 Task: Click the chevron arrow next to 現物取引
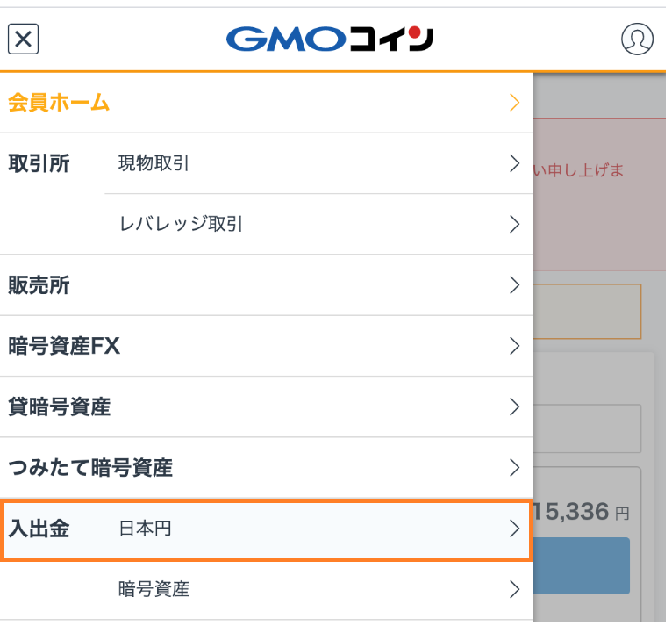click(515, 163)
